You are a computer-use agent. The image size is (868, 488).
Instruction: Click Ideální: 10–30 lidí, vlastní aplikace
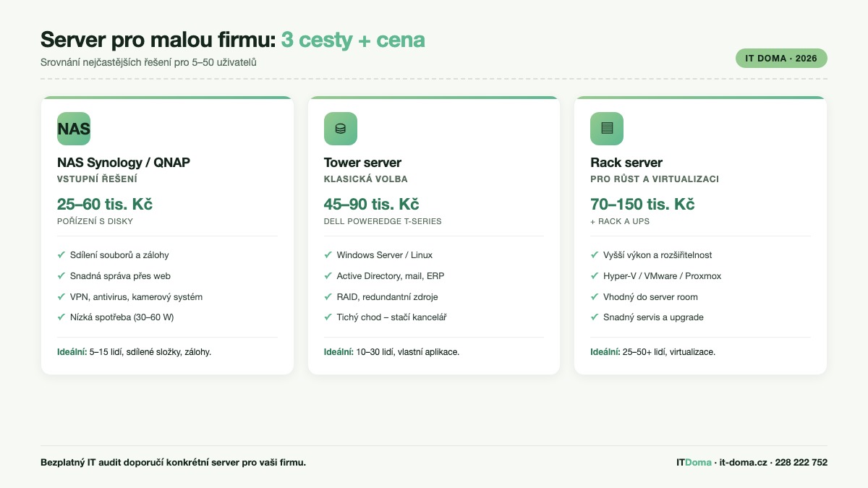click(x=392, y=352)
